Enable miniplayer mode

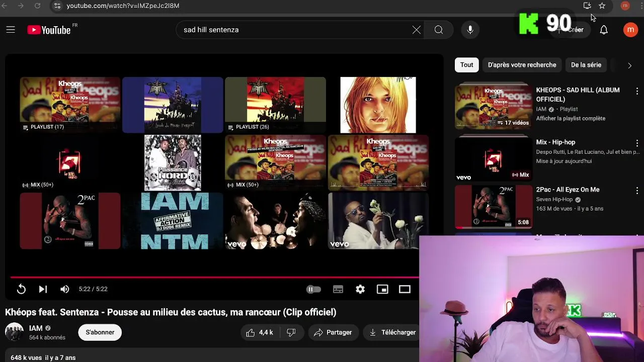(382, 289)
